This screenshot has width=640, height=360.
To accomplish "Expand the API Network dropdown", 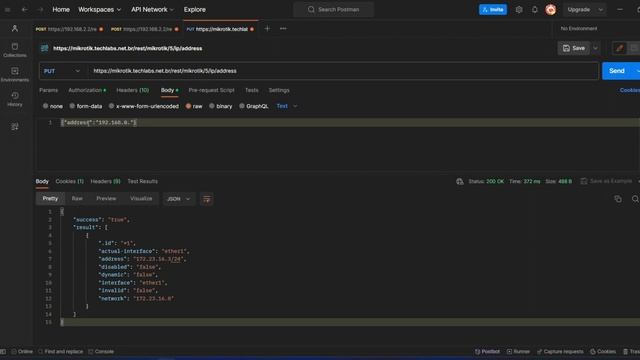I will pos(152,9).
